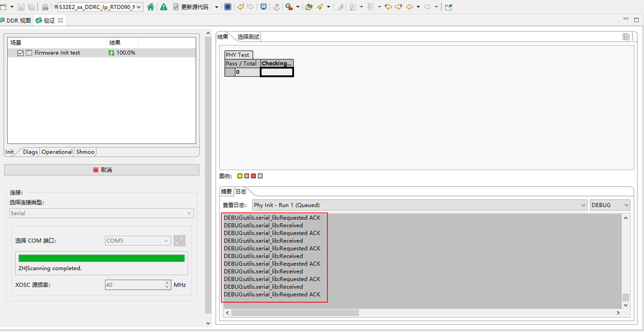Click the New file toolbar icon
The width and height of the screenshot is (644, 332).
coord(3,7)
